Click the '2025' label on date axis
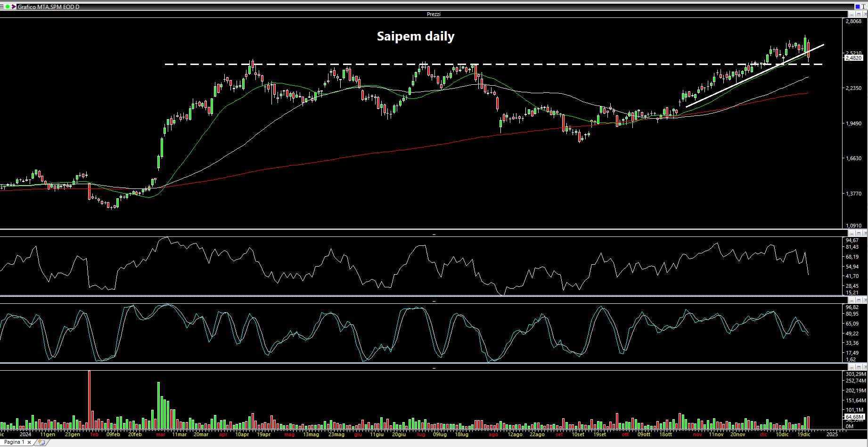868x447 pixels. pos(832,434)
